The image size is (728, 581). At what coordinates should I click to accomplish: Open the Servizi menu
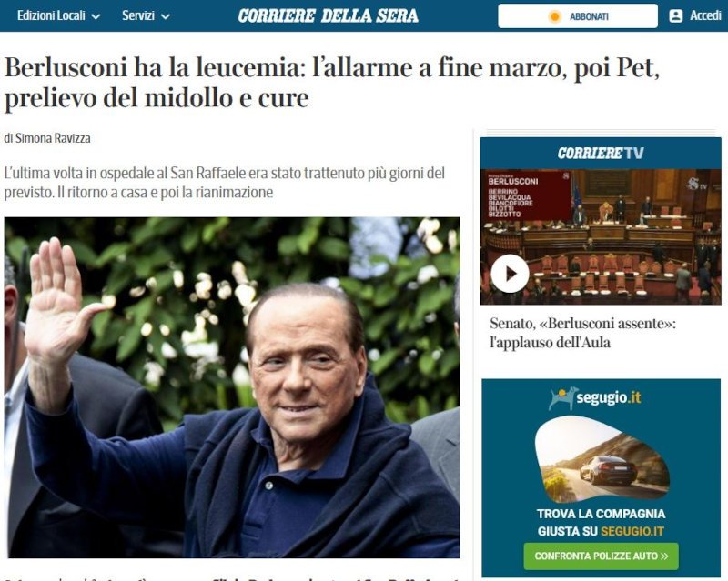(x=146, y=15)
